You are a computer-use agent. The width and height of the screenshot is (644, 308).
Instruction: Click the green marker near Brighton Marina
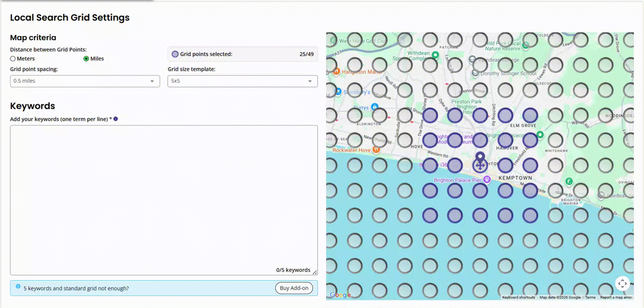(569, 181)
